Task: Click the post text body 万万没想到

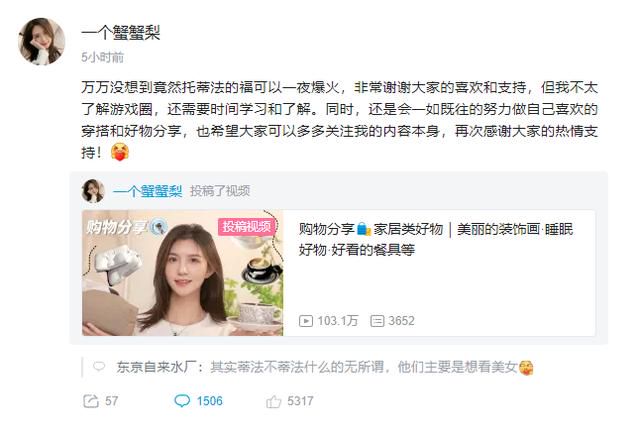Action: 339,120
